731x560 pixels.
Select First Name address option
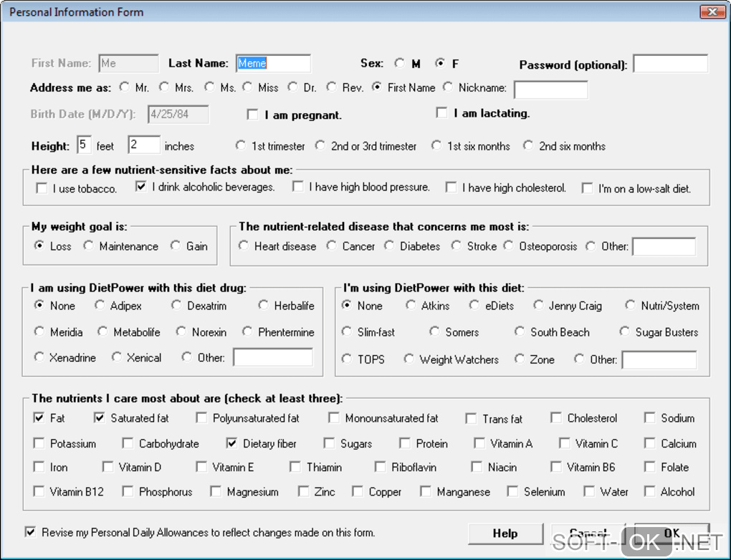[377, 87]
